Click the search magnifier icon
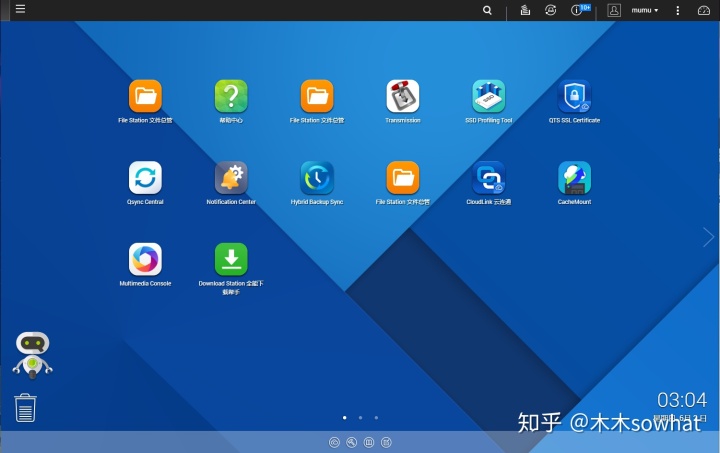Viewport: 720px width, 453px height. pyautogui.click(x=487, y=10)
